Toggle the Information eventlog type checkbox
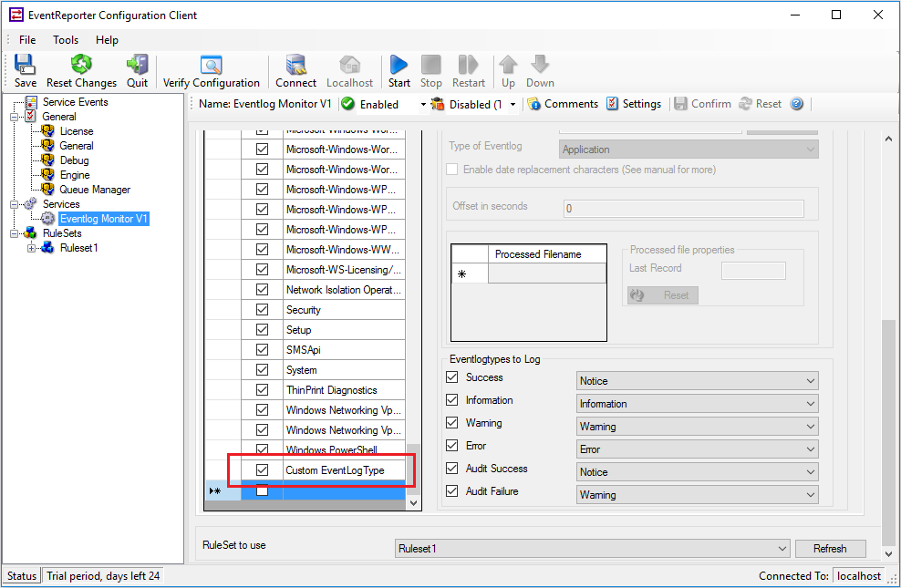 [x=452, y=400]
